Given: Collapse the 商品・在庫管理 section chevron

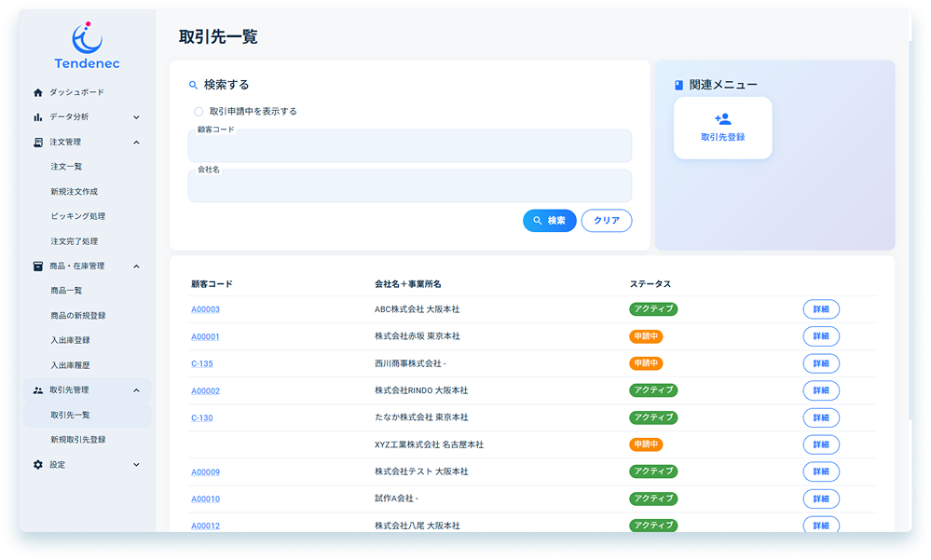Looking at the screenshot, I should click(x=136, y=266).
